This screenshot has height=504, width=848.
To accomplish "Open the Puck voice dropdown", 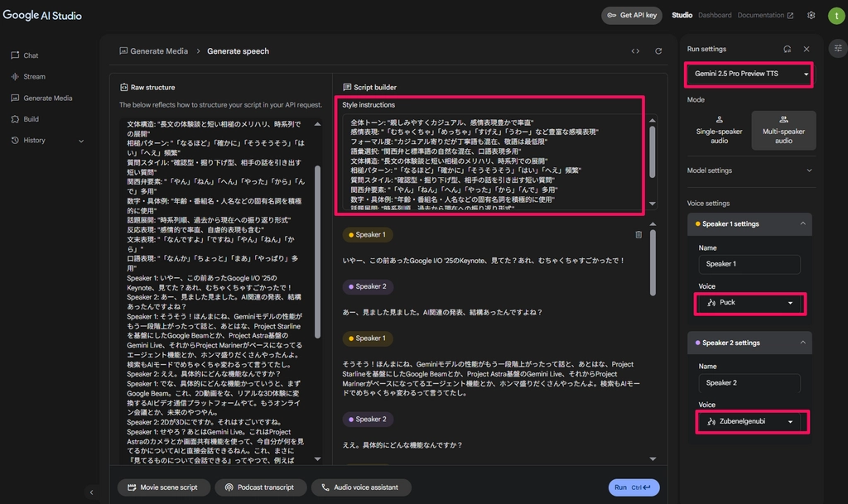I will coord(749,303).
